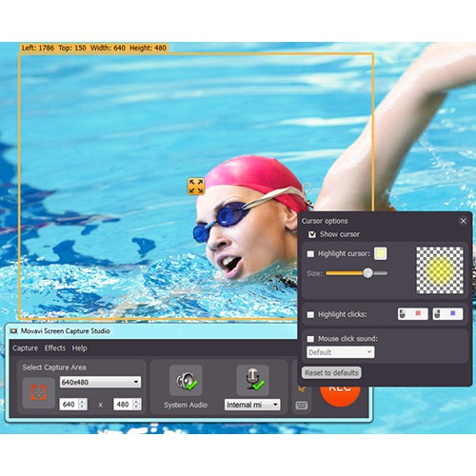Decrease height with the 480 field's down arrow
The width and height of the screenshot is (476, 476).
pos(137,407)
